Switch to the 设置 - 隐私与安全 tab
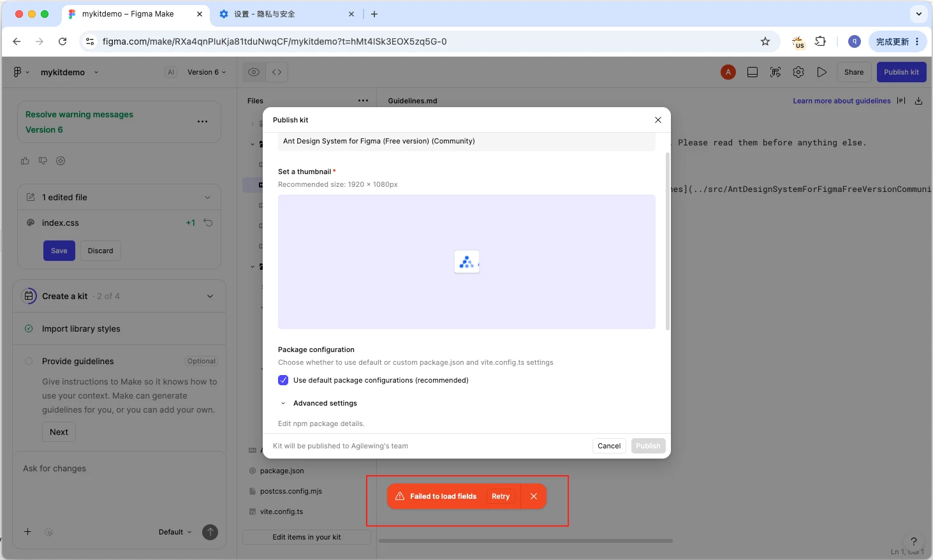The width and height of the screenshot is (933, 560). coord(287,13)
